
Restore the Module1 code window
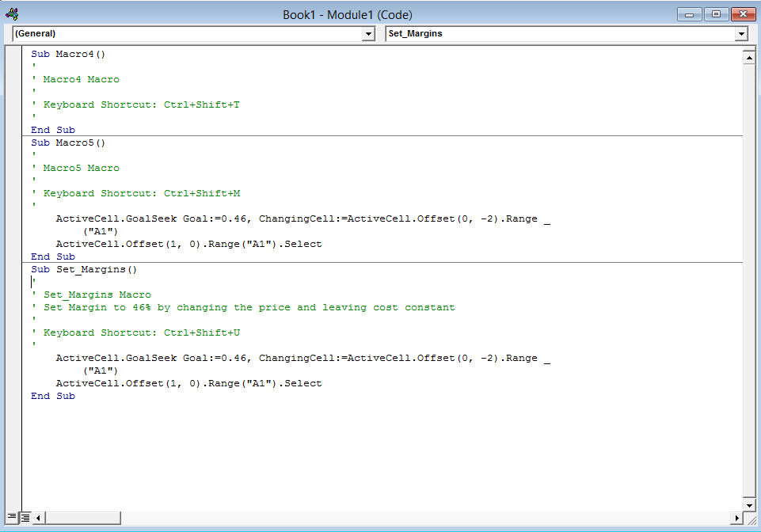coord(716,14)
